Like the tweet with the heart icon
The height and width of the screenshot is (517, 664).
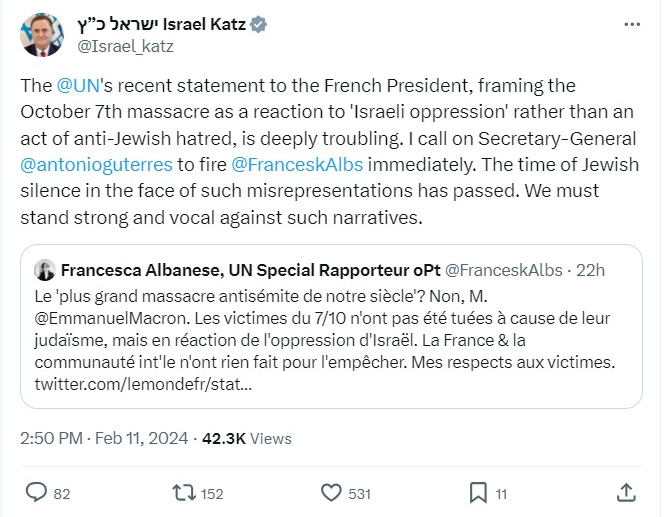(x=331, y=492)
